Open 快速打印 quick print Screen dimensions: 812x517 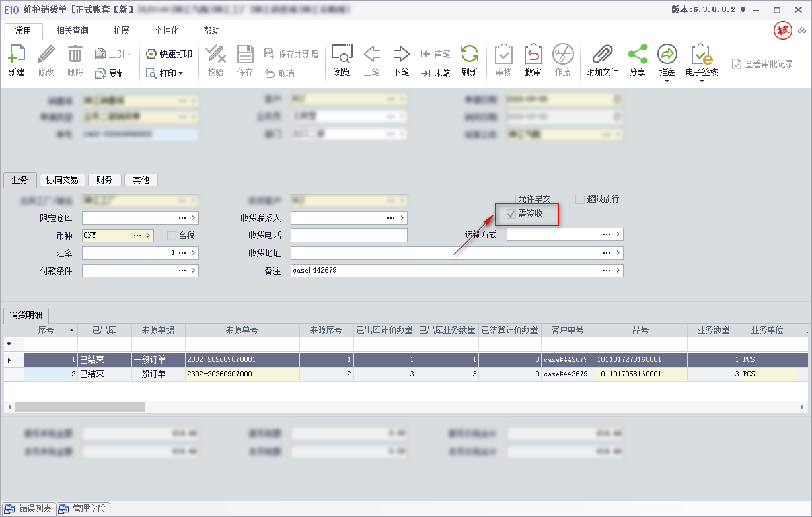169,54
